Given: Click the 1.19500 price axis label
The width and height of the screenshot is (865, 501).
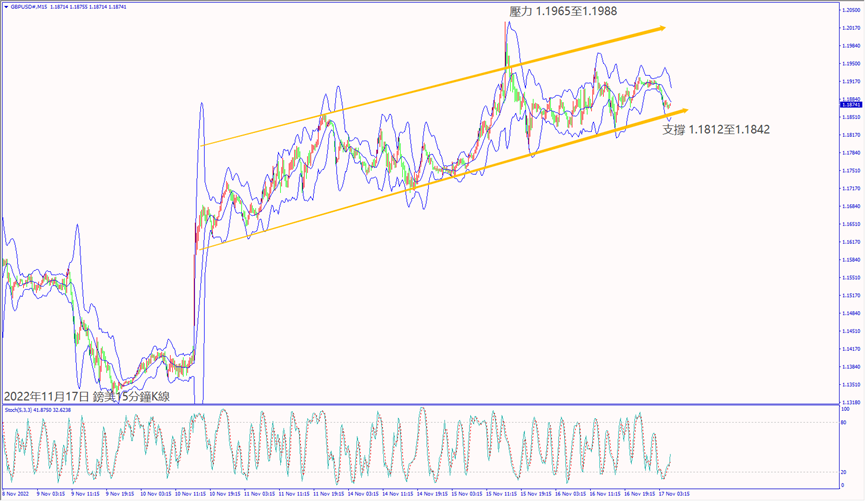Looking at the screenshot, I should click(x=851, y=63).
